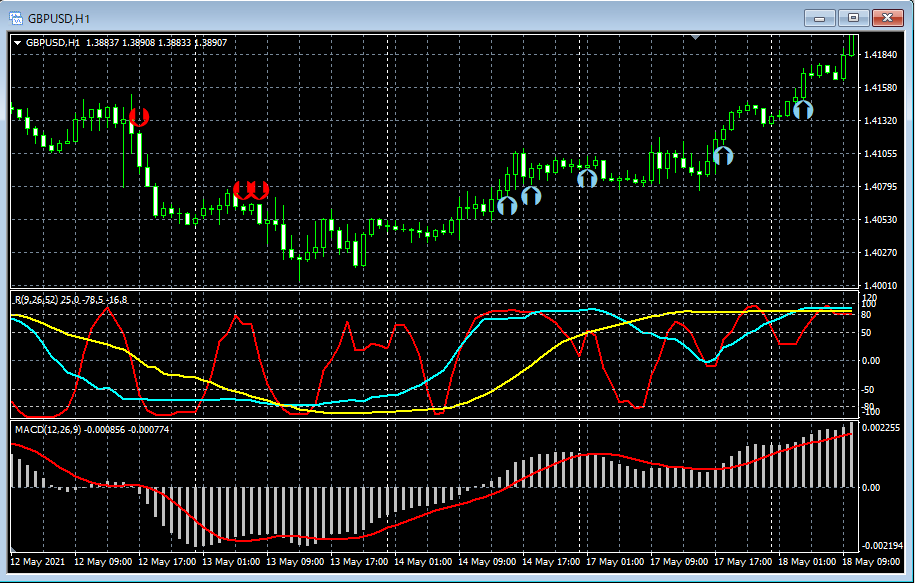Click the 1.41840 level on the price scale

click(881, 55)
